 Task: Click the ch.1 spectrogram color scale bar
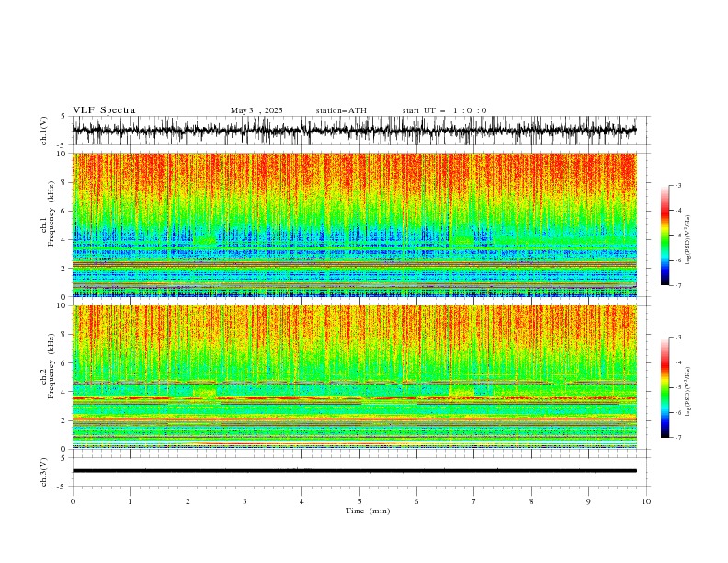pos(665,235)
